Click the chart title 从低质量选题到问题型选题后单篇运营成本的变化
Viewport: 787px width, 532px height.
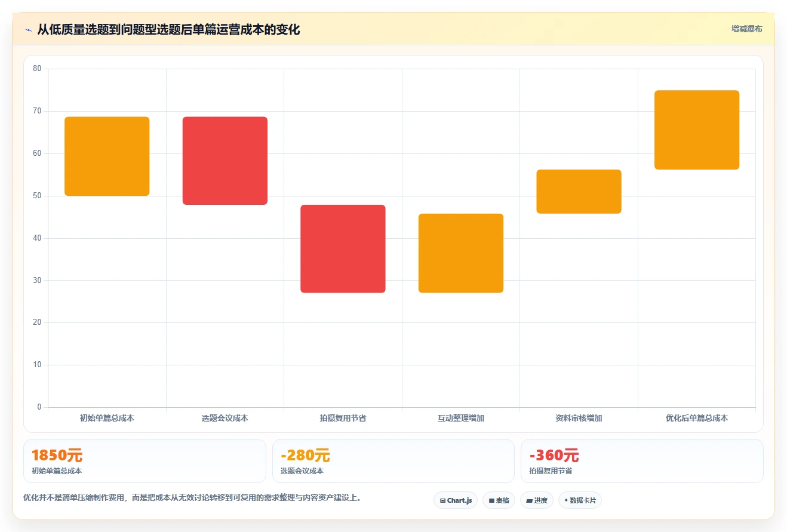click(168, 30)
